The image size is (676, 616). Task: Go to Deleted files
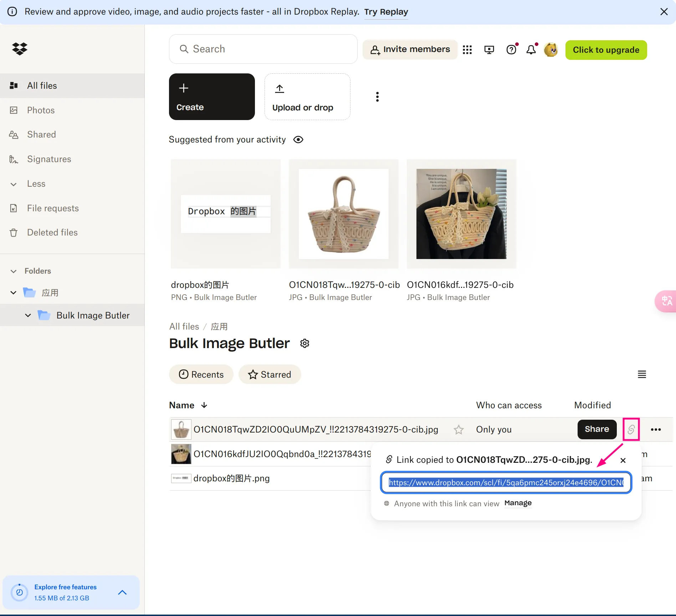[x=52, y=233]
